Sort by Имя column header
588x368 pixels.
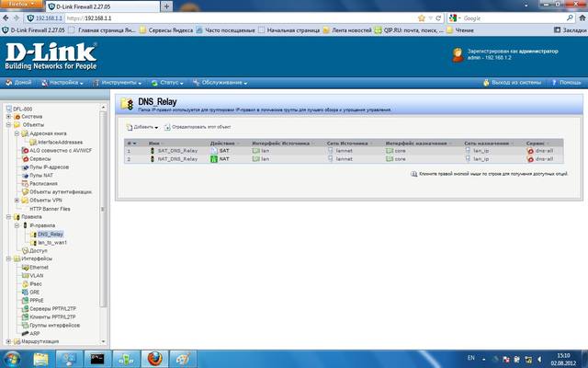point(154,144)
